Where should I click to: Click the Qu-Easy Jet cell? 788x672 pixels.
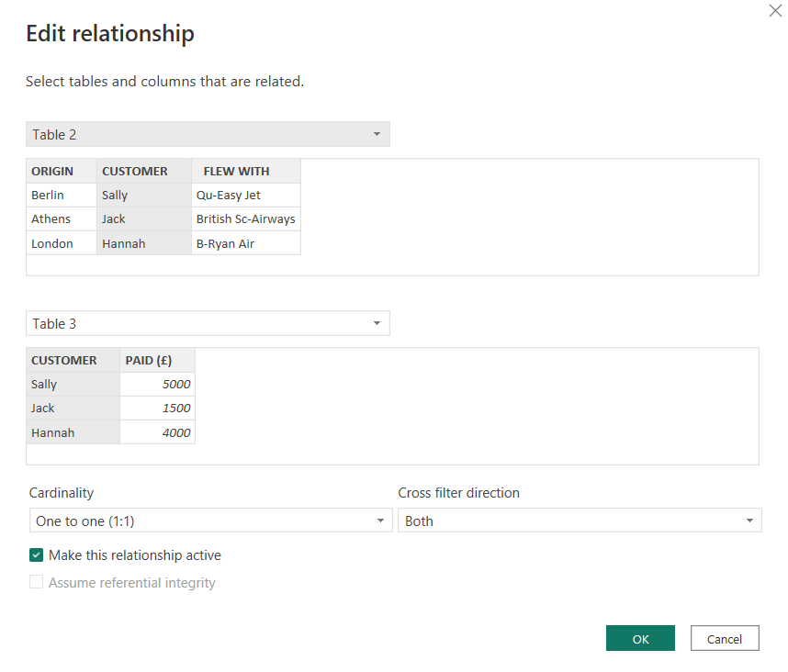point(229,196)
